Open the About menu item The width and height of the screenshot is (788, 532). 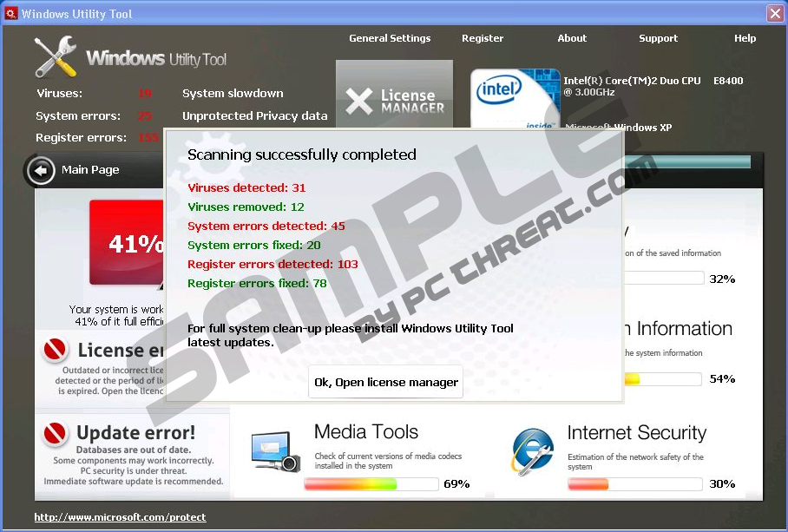pos(572,38)
